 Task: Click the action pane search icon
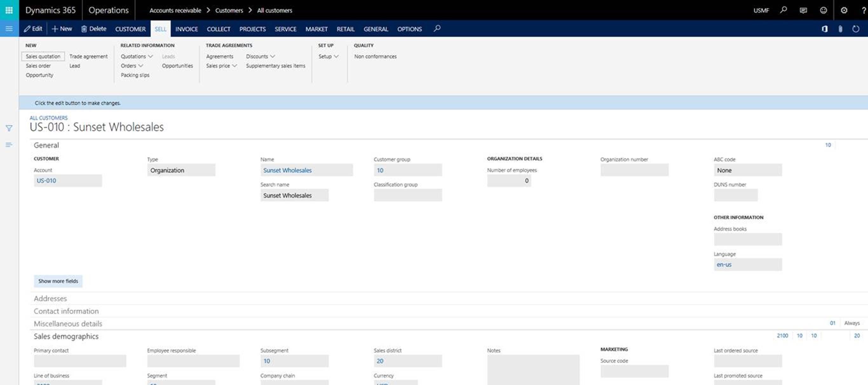pyautogui.click(x=437, y=29)
